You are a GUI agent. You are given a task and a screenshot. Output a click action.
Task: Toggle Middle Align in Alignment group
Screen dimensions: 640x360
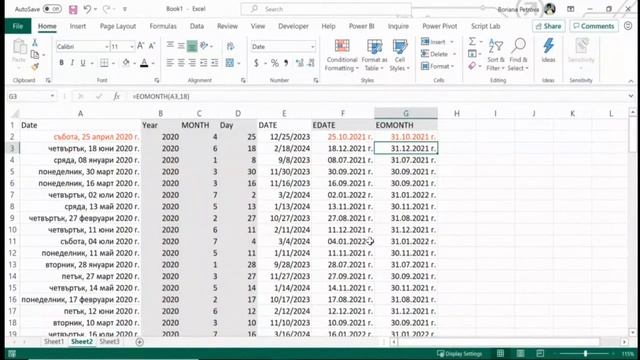click(181, 46)
